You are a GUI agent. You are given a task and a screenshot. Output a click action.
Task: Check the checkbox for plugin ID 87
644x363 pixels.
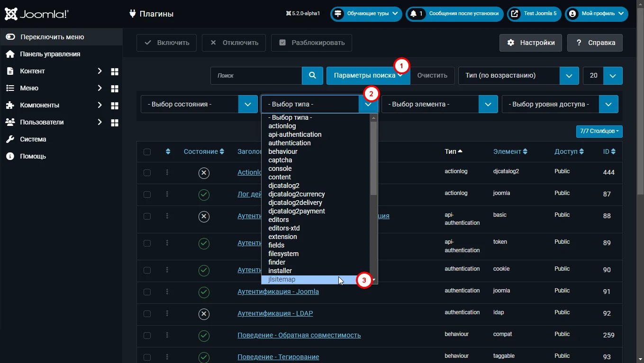(147, 195)
